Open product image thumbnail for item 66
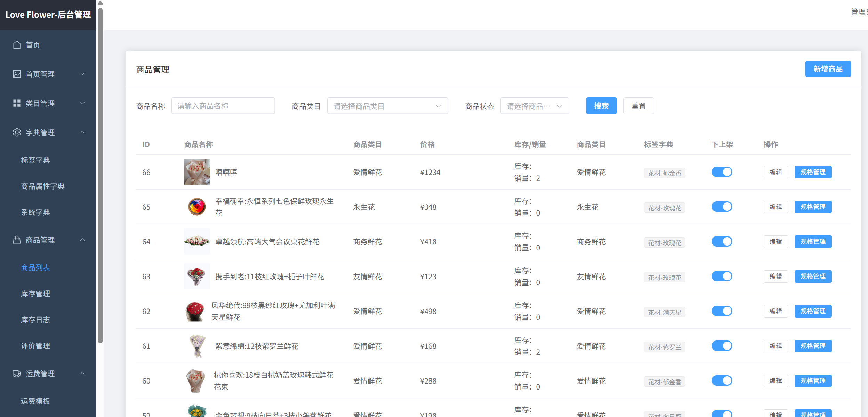Viewport: 868px width, 417px height. [197, 172]
